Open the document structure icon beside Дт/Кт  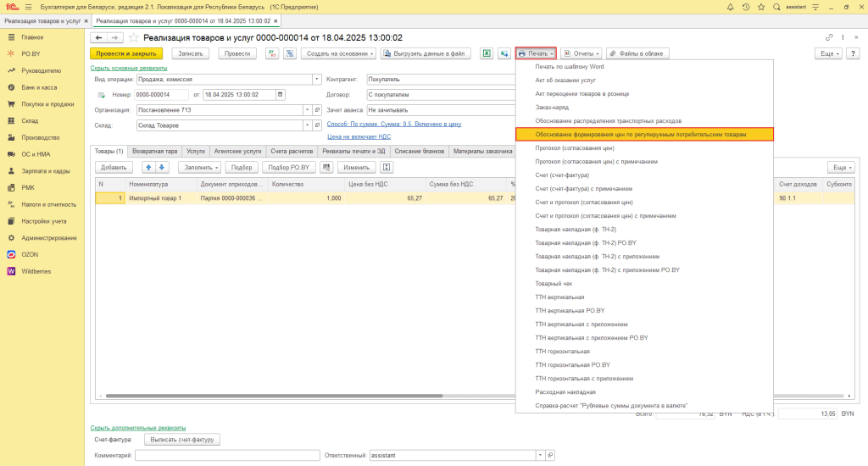[x=290, y=53]
